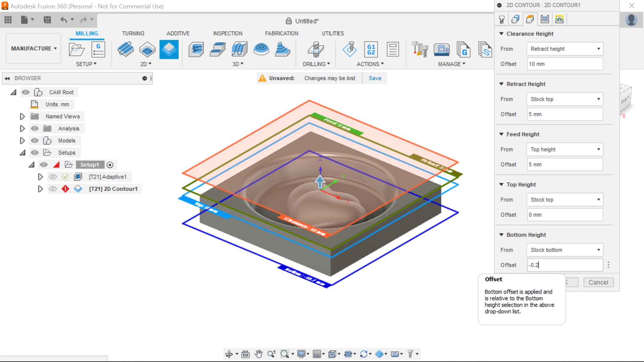Toggle visibility of T21 2D Contour1 operation
644x362 pixels.
pos(52,189)
